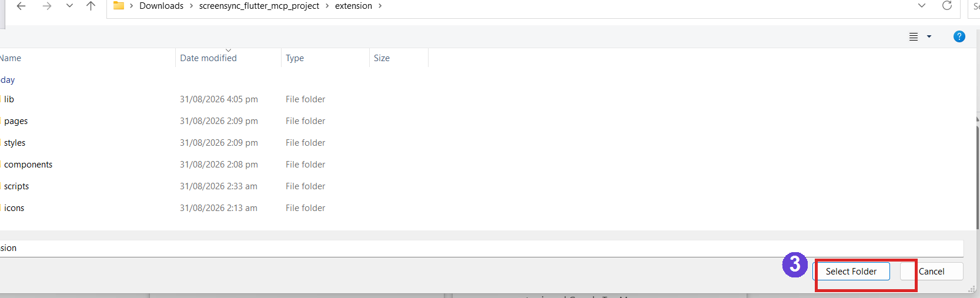The width and height of the screenshot is (980, 298).
Task: Click date 31/08/2026 2:13 am
Action: point(219,208)
